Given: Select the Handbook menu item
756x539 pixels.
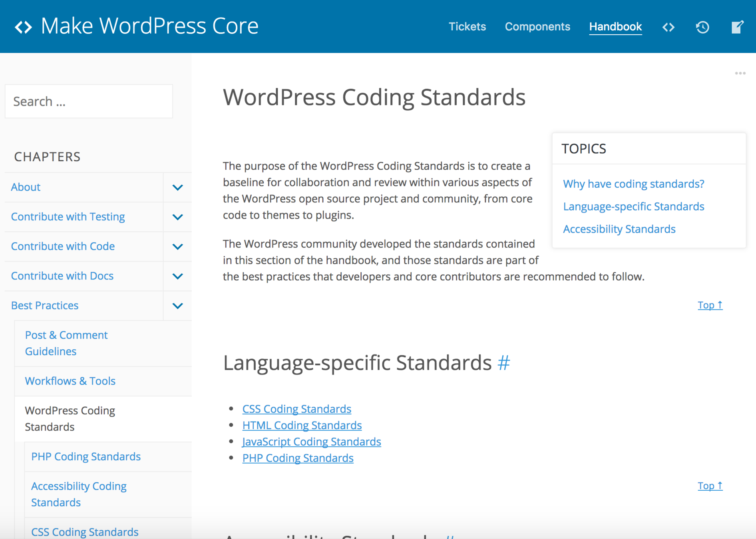Looking at the screenshot, I should pos(615,27).
